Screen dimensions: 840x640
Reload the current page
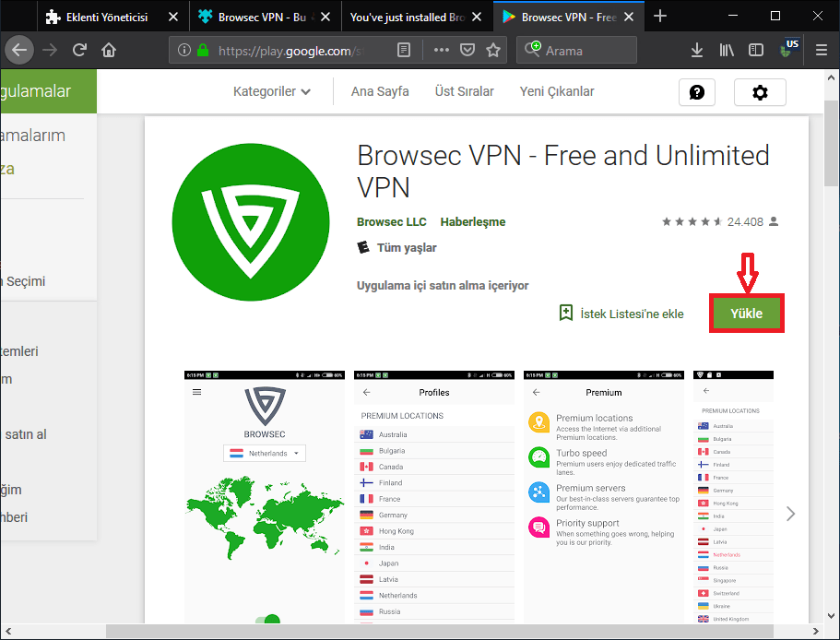pos(80,51)
